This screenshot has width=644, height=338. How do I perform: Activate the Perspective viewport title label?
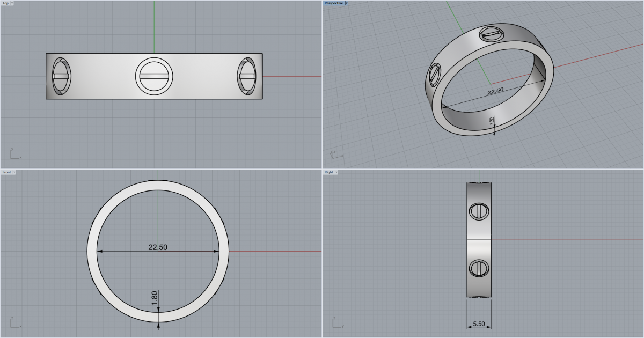[x=333, y=3]
